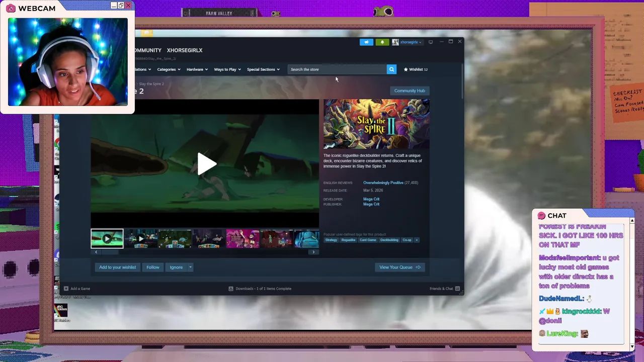Image resolution: width=644 pixels, height=362 pixels.
Task: Select the Roguelike tag
Action: (348, 240)
